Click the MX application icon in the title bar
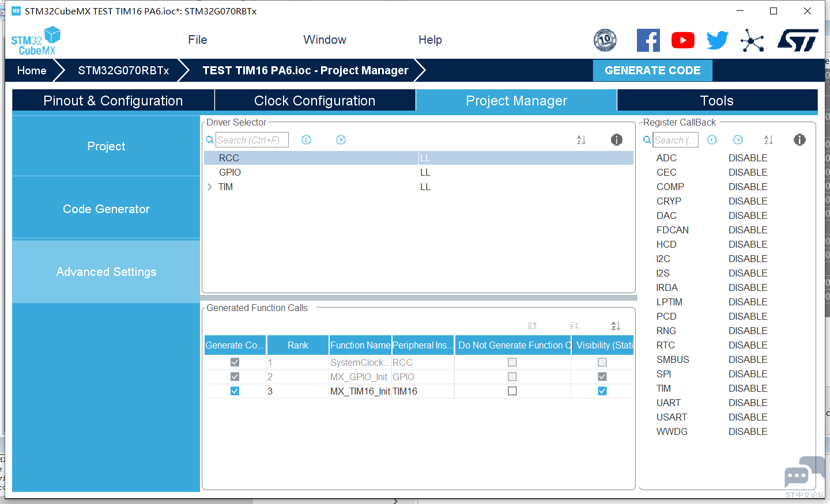This screenshot has height=504, width=830. tap(16, 11)
